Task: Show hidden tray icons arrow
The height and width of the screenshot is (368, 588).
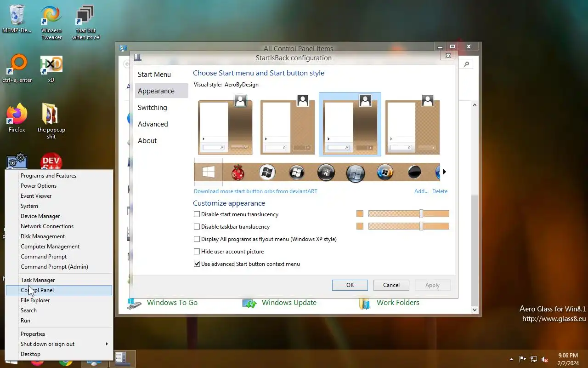Action: pyautogui.click(x=511, y=359)
